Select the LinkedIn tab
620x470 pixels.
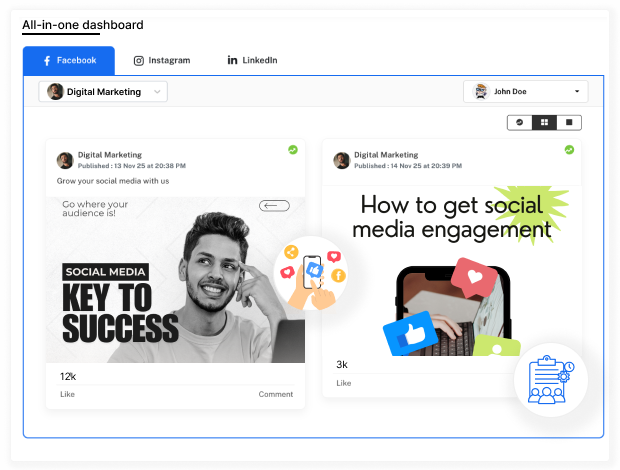[x=252, y=60]
